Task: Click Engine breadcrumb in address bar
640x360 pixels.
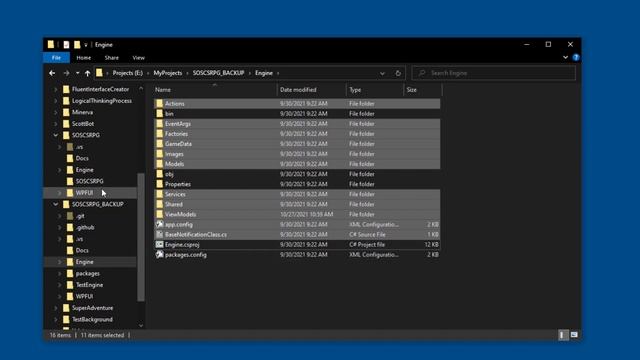Action: (x=264, y=73)
